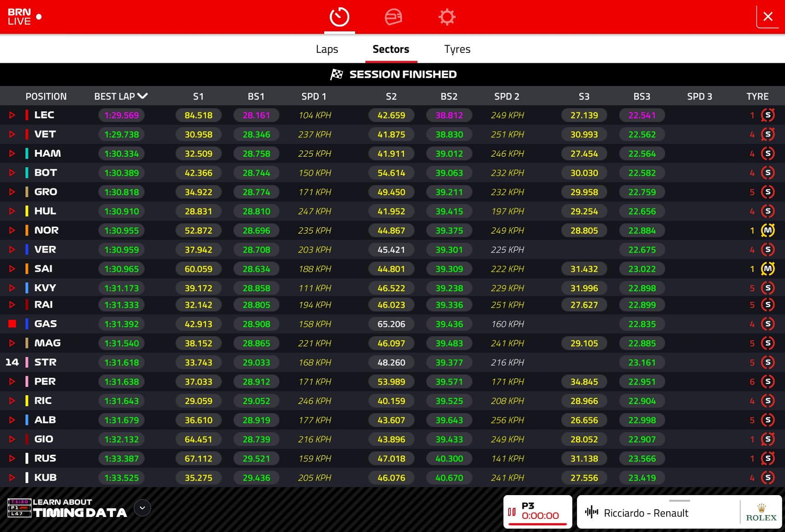Image resolution: width=785 pixels, height=532 pixels.
Task: Click the STR driver name
Action: (46, 363)
